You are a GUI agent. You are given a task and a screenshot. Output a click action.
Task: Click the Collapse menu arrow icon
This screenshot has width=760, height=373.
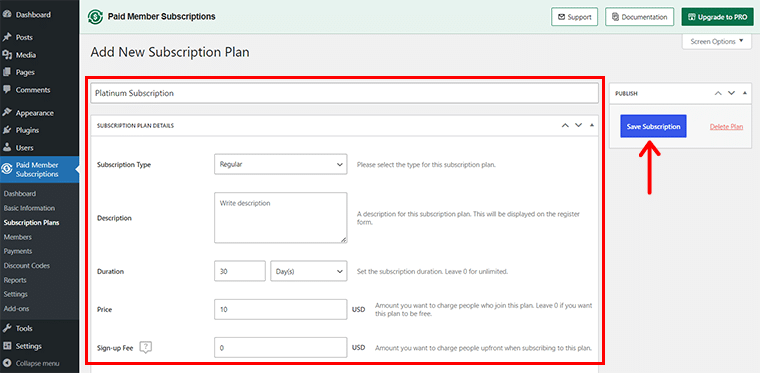(7, 363)
